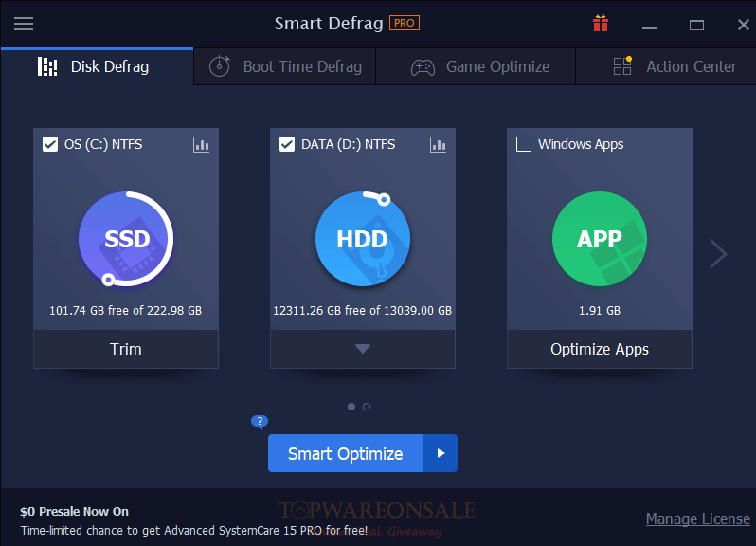This screenshot has height=546, width=756.
Task: Click the green APP circle icon
Action: [x=600, y=239]
